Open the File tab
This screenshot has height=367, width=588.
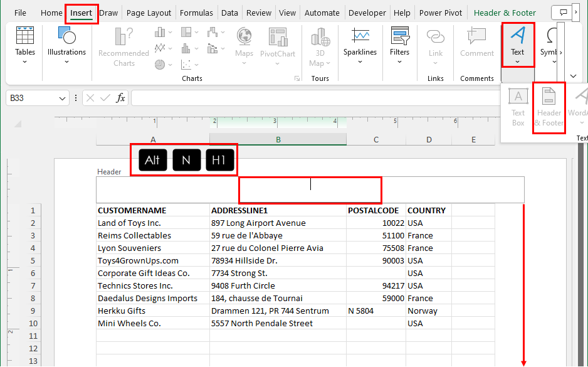pyautogui.click(x=20, y=13)
